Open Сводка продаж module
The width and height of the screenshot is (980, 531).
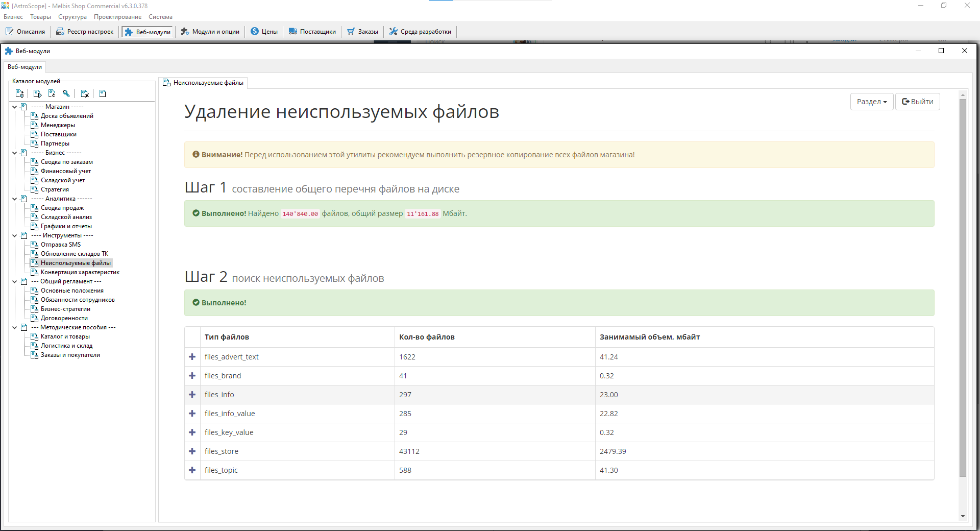click(62, 208)
